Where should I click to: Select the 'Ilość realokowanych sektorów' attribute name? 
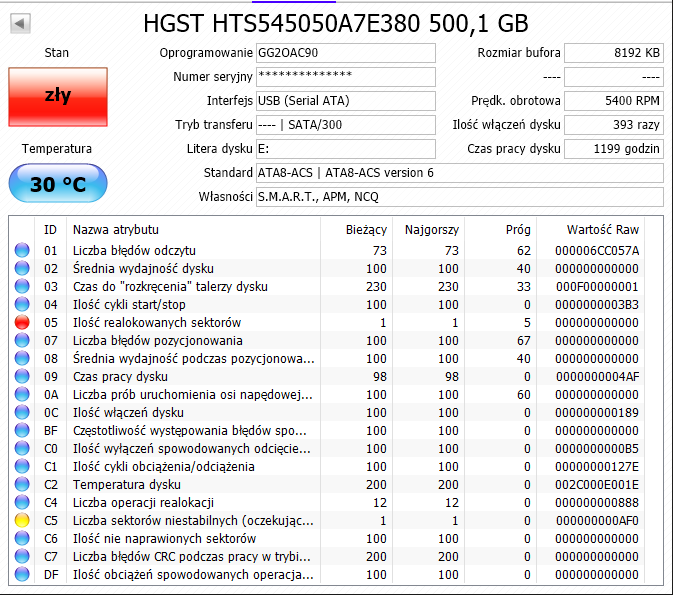157,322
